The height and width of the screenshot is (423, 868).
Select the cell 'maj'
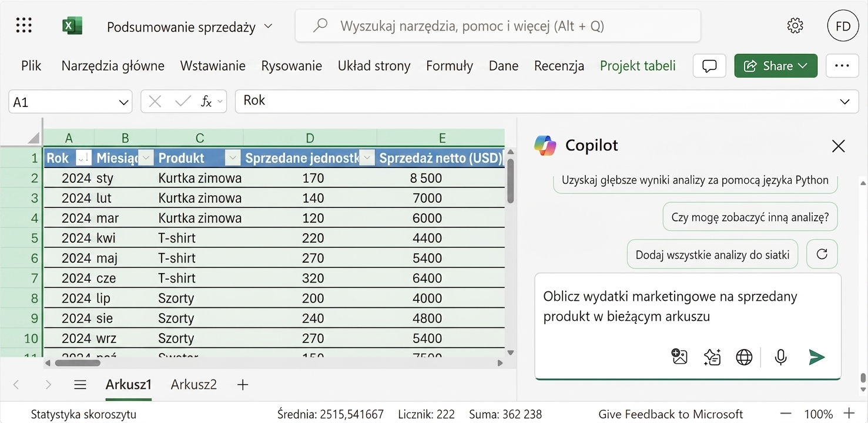(x=125, y=258)
